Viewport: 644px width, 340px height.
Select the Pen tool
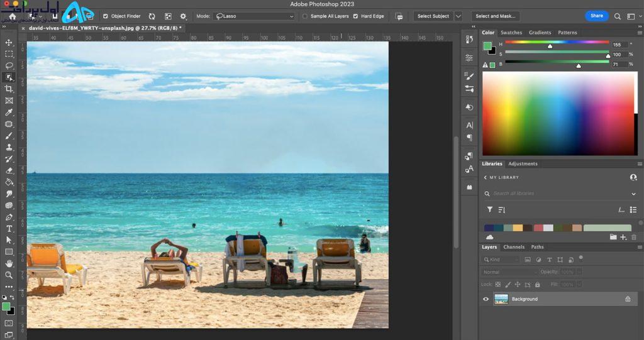click(9, 217)
